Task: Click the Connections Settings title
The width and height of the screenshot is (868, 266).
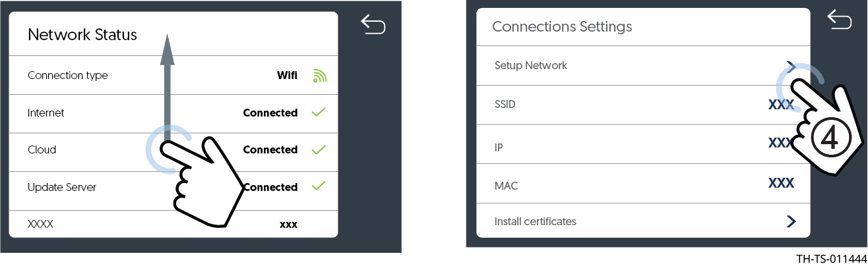Action: 562,27
